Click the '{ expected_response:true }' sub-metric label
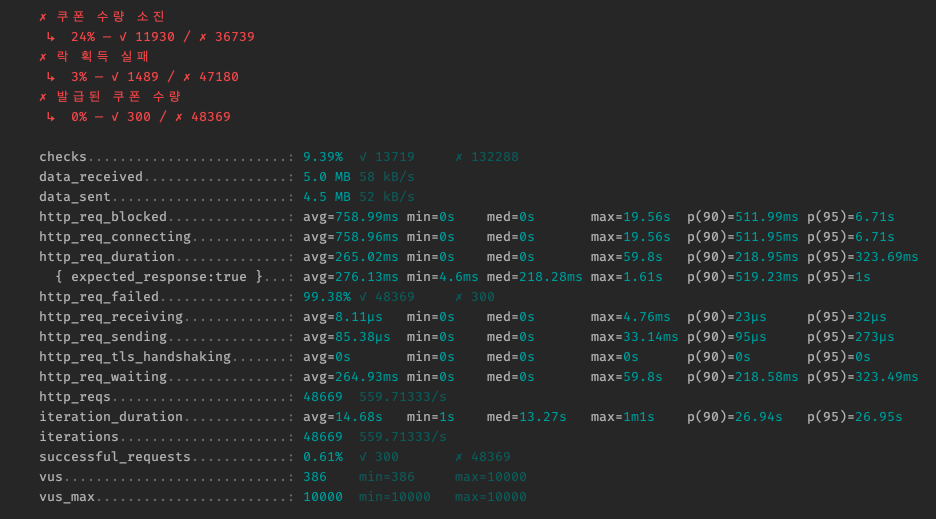Screen dimensions: 936x519 (159, 277)
